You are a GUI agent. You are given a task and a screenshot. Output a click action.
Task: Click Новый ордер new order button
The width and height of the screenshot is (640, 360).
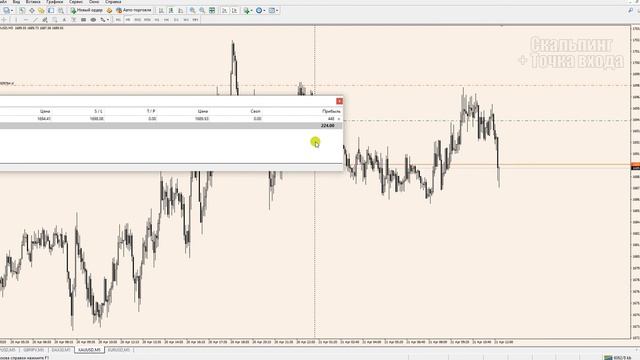87,11
